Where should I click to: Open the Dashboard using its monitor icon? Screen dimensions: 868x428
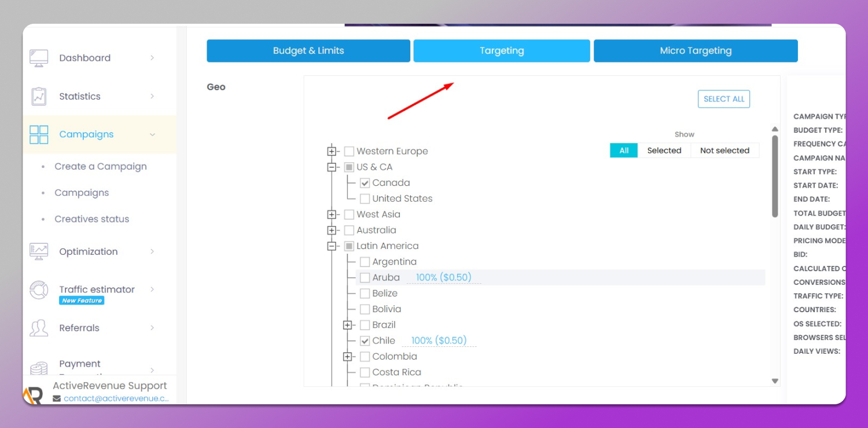tap(38, 57)
